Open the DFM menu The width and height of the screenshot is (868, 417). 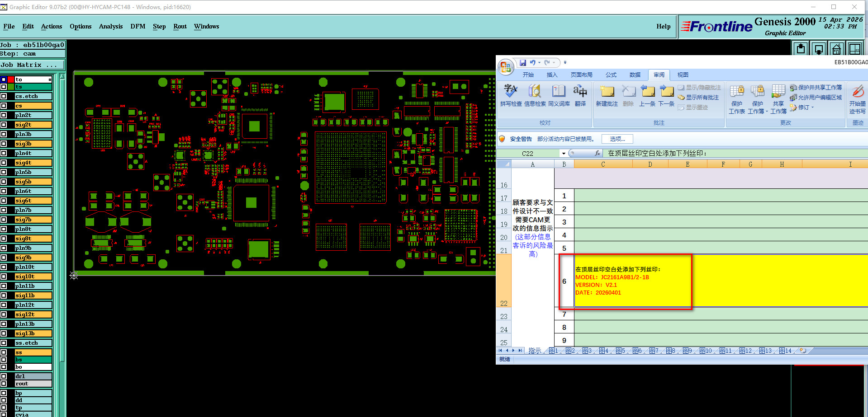click(x=138, y=27)
